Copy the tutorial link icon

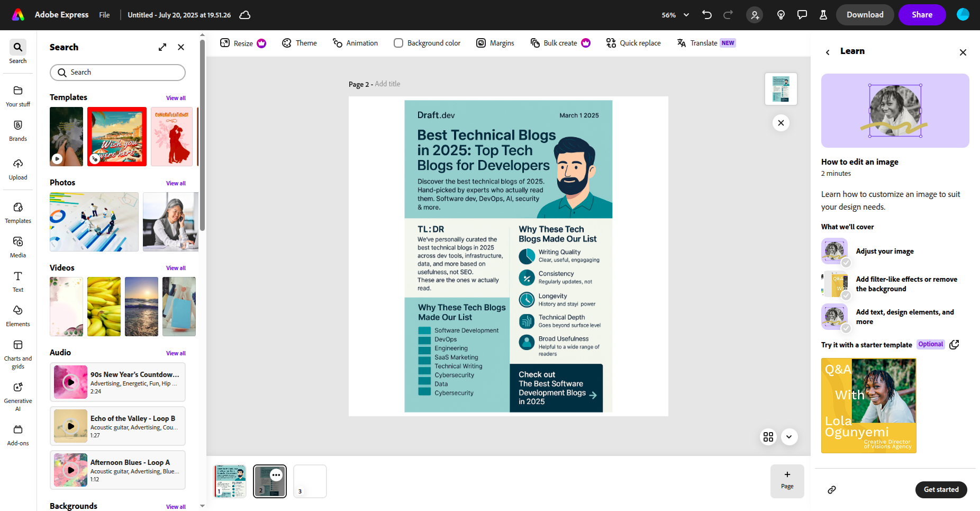pyautogui.click(x=832, y=490)
